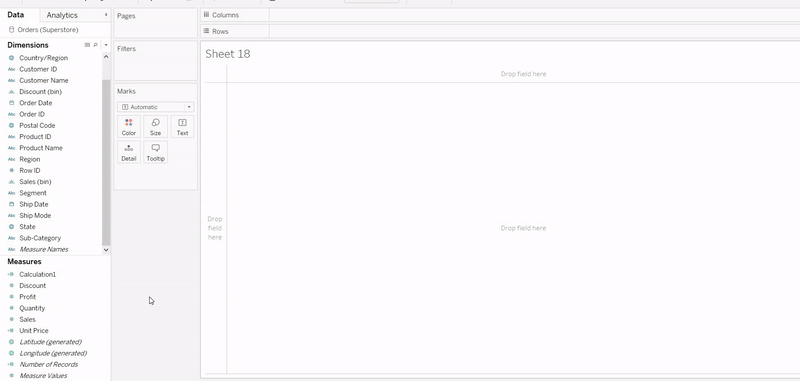Viewport: 800px width, 381px height.
Task: Click the Rows shelf icon
Action: 207,31
